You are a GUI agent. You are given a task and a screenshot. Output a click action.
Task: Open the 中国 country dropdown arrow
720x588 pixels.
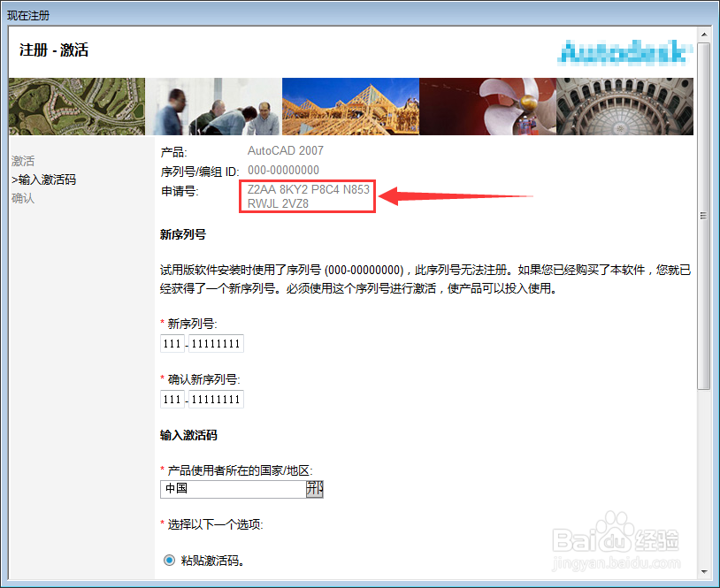coord(315,489)
